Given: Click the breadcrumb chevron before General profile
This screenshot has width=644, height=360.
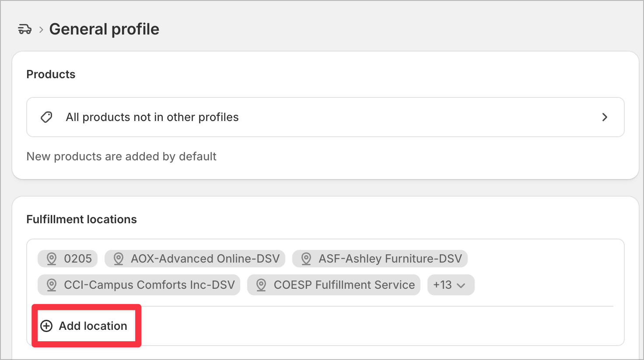Looking at the screenshot, I should [41, 30].
